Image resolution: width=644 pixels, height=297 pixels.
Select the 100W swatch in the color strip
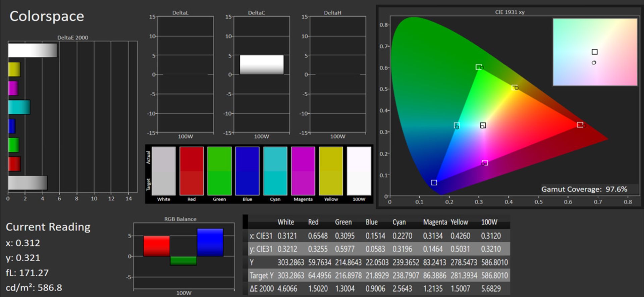point(359,171)
